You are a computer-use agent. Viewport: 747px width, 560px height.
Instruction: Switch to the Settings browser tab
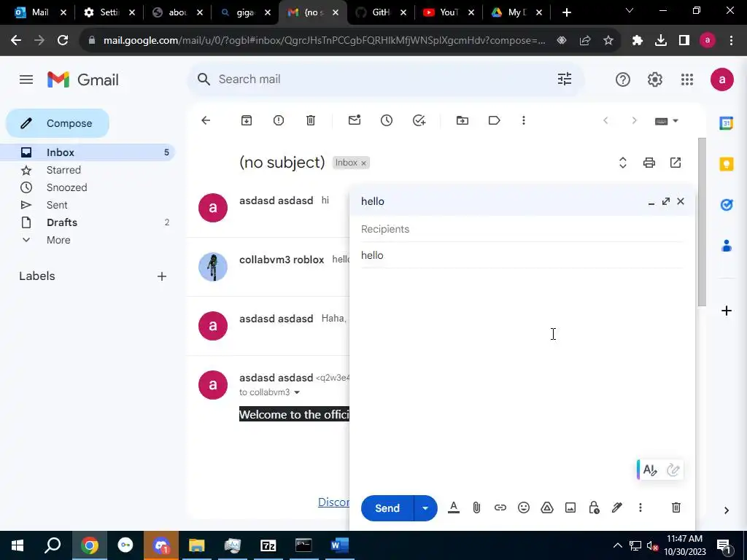tap(109, 12)
